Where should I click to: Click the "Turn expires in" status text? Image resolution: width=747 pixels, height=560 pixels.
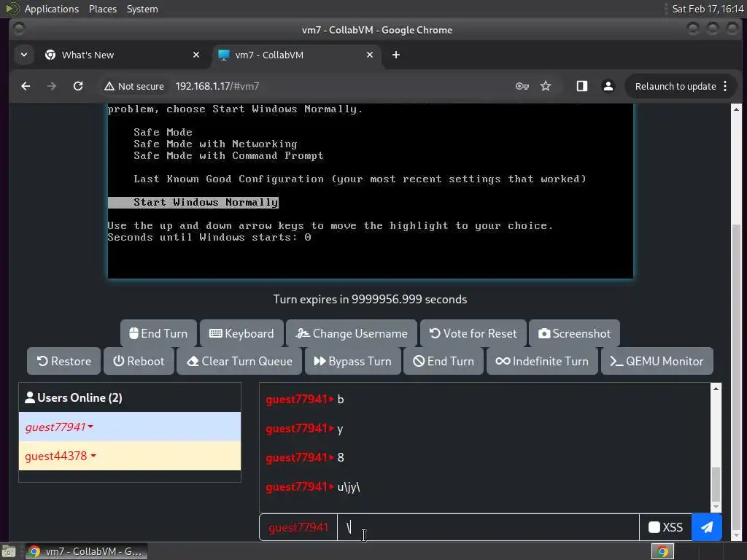click(370, 299)
